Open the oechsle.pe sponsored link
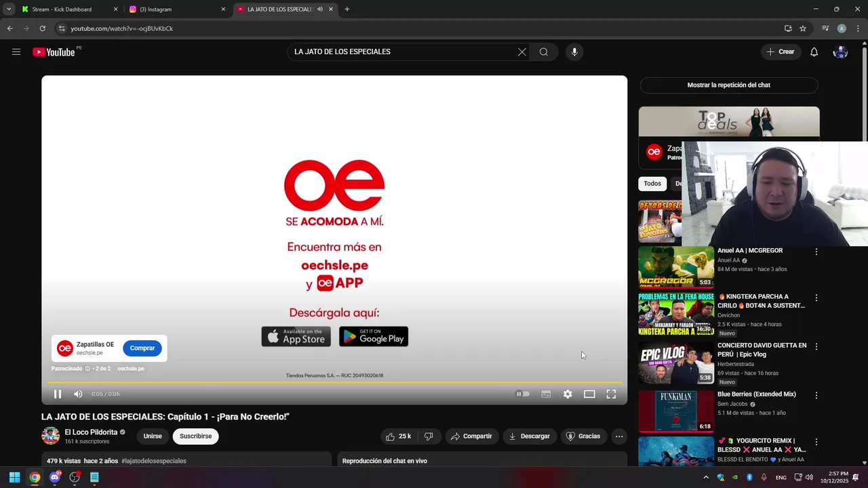 pos(131,369)
